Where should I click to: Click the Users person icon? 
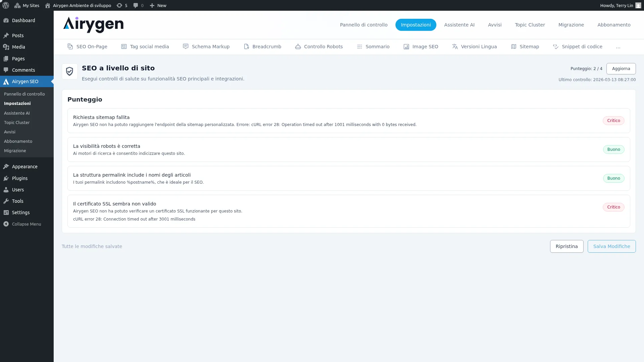[6, 190]
